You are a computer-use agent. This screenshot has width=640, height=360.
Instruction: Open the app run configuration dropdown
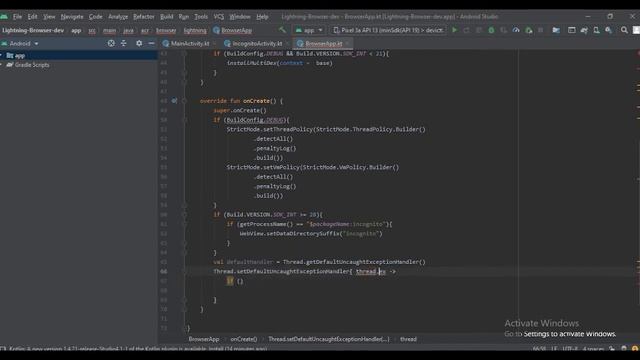click(x=309, y=30)
